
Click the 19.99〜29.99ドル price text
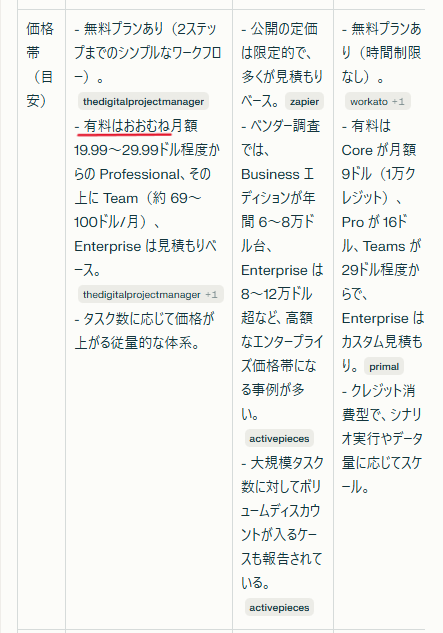coord(126,150)
